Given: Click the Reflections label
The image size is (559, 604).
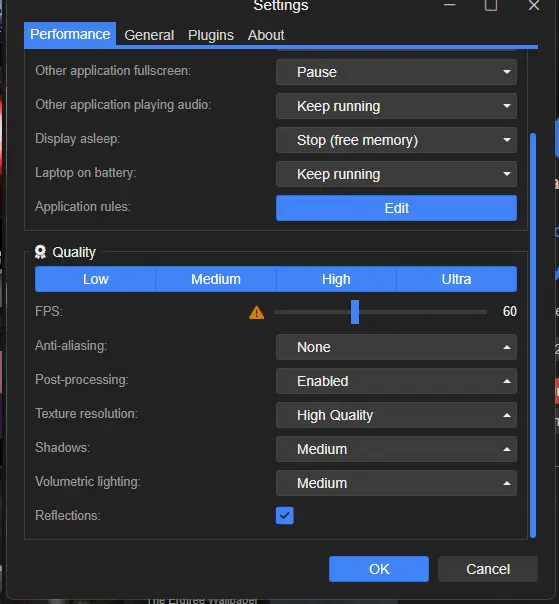Looking at the screenshot, I should (68, 515).
